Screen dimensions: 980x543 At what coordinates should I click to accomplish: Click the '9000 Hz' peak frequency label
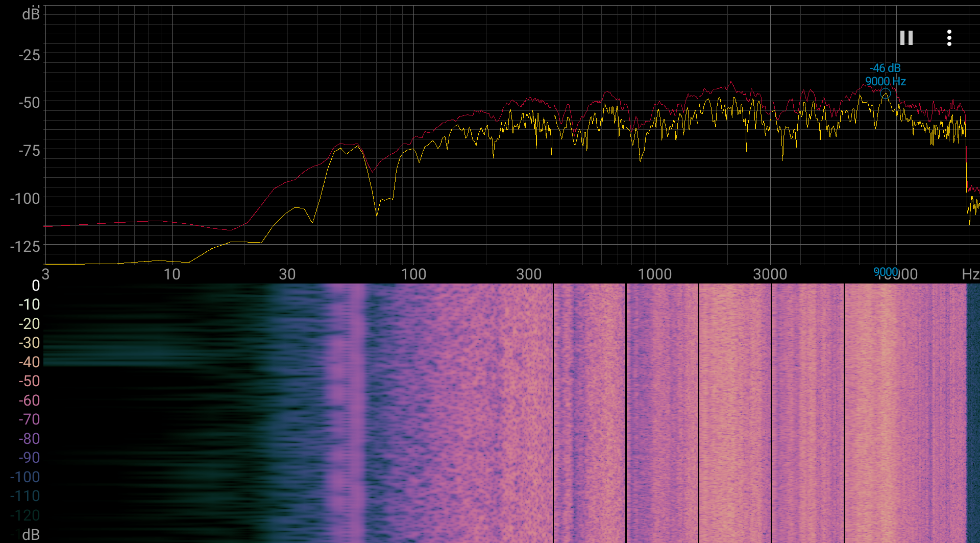885,81
